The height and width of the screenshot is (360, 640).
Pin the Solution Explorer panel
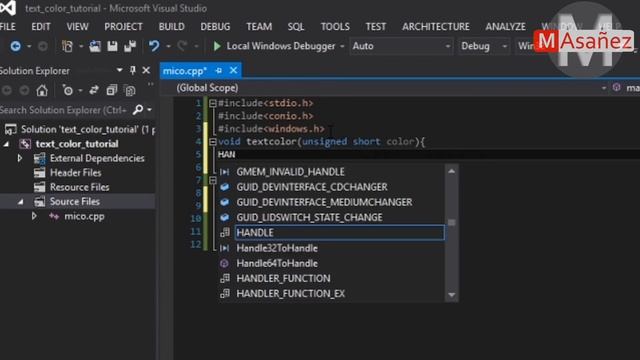pos(133,70)
